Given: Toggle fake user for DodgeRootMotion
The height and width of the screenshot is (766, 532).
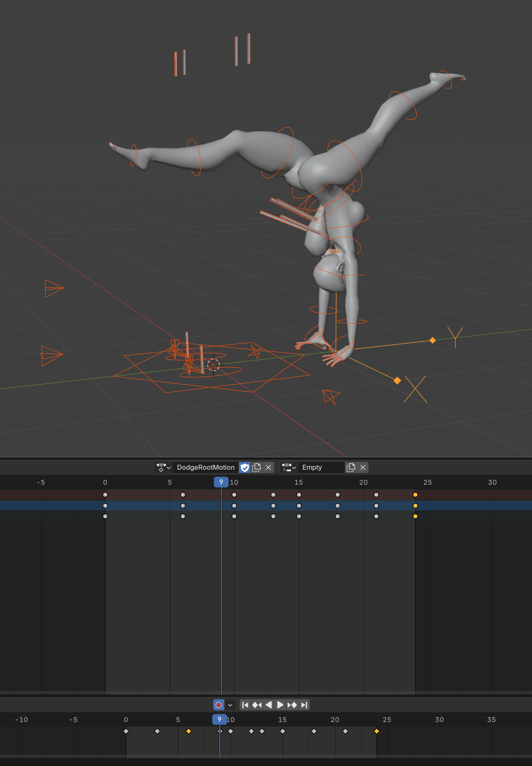Looking at the screenshot, I should click(245, 468).
